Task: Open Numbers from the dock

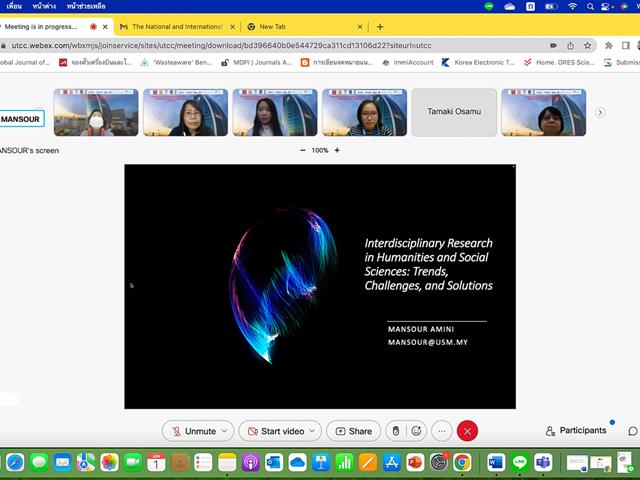Action: (x=344, y=462)
